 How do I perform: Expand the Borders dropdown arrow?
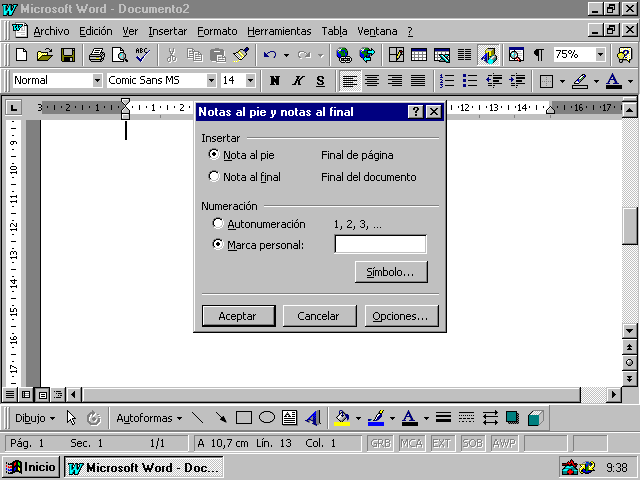[562, 81]
